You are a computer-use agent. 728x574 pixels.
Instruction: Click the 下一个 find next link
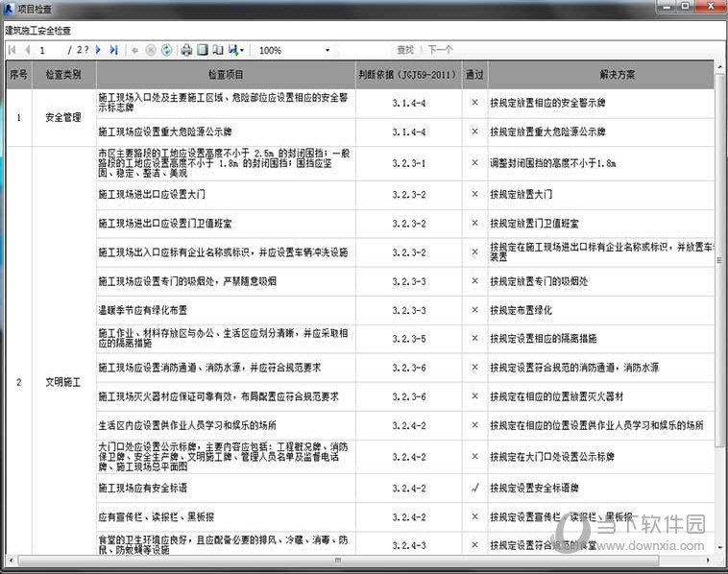(440, 50)
